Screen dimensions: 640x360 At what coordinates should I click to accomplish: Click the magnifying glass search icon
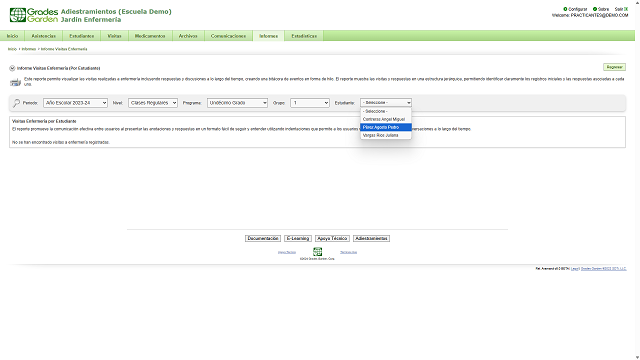point(16,103)
